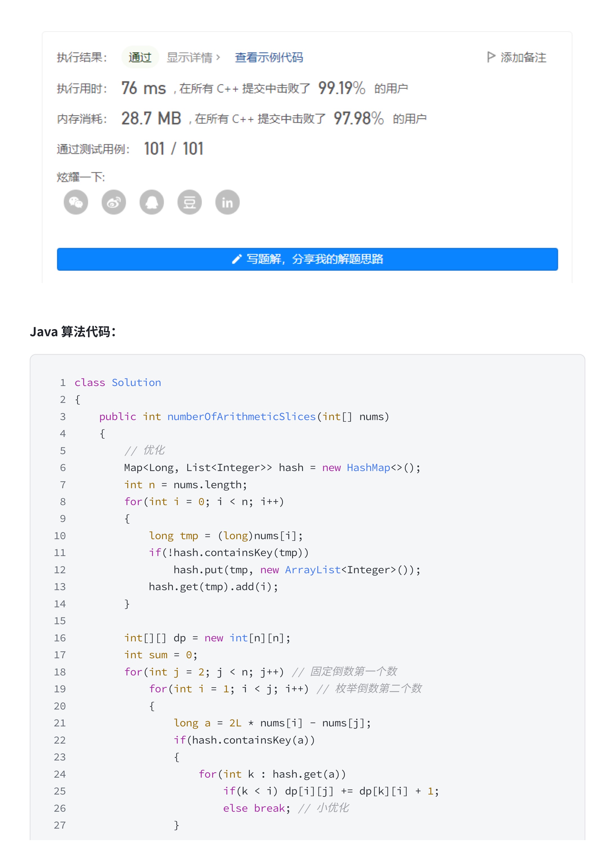Screen dimensions: 614x868
Task: Click the WeChat share icon
Action: 76,202
